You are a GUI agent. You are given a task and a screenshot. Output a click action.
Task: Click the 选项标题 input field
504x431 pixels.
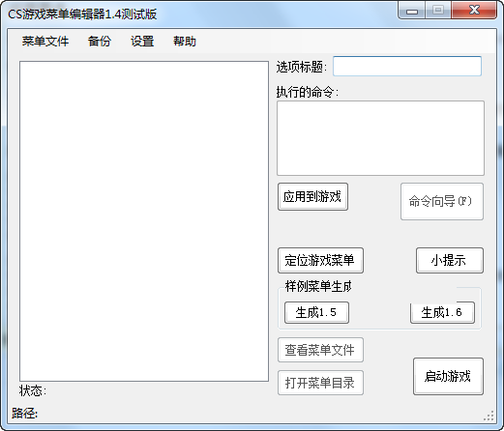407,67
